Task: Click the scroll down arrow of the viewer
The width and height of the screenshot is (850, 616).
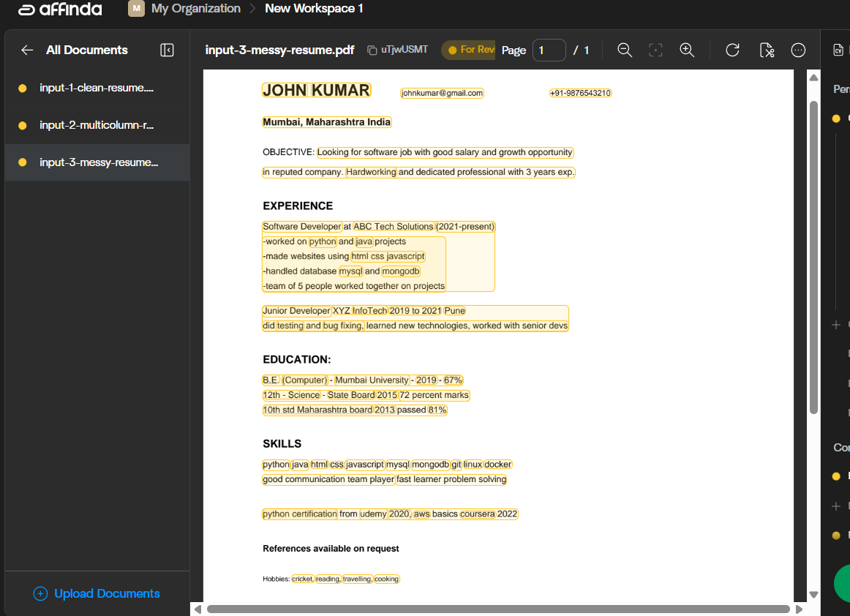Action: coord(813,594)
